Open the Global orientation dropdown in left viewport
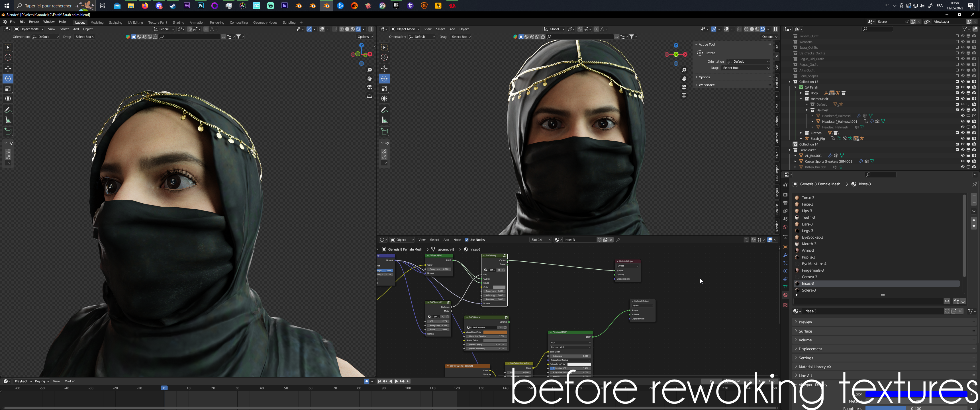 click(164, 29)
